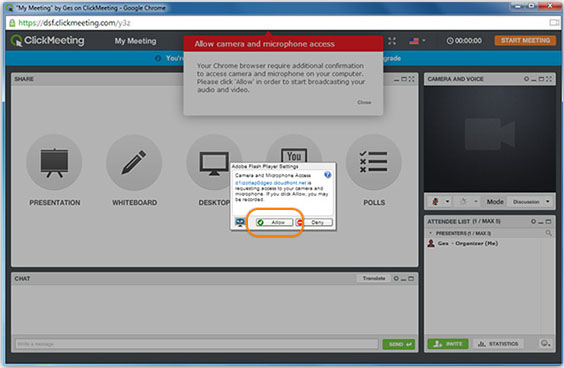This screenshot has height=368, width=564.
Task: Minimize the Share panel
Action: (x=396, y=79)
